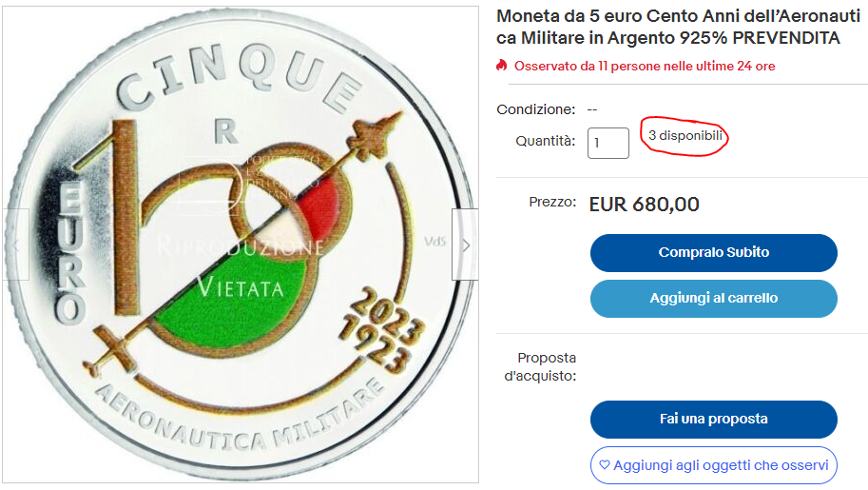
Task: Add item with Aggiungi al carrello
Action: [x=714, y=298]
